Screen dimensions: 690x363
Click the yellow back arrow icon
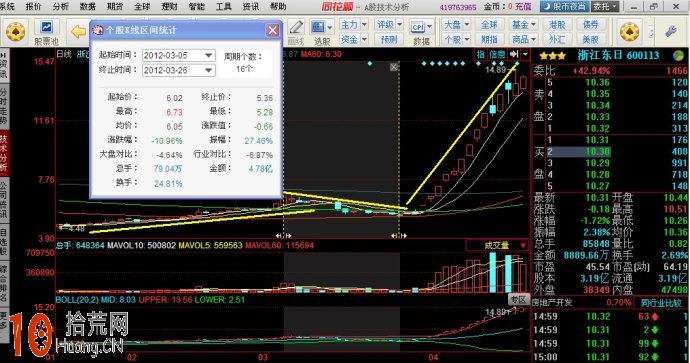[78, 31]
